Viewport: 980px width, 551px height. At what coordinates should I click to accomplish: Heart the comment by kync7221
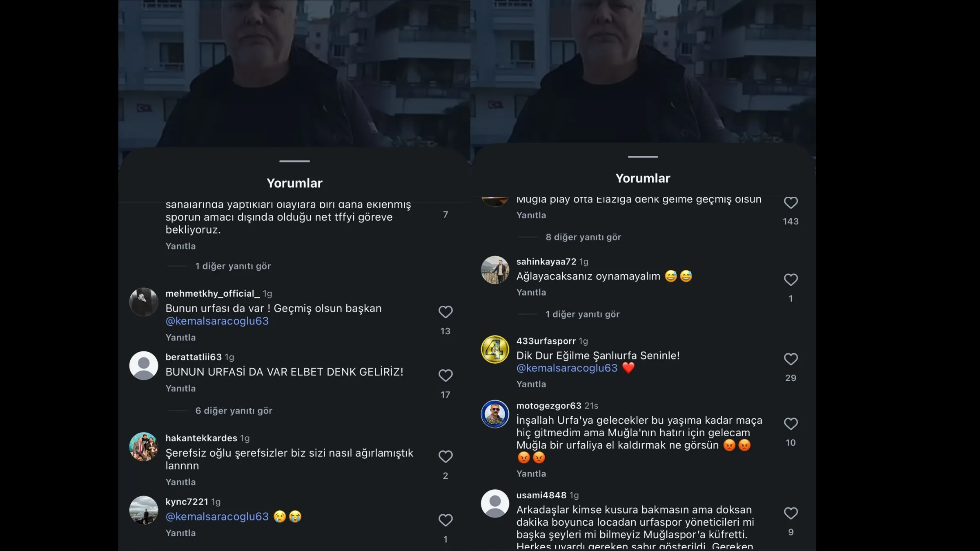point(445,520)
